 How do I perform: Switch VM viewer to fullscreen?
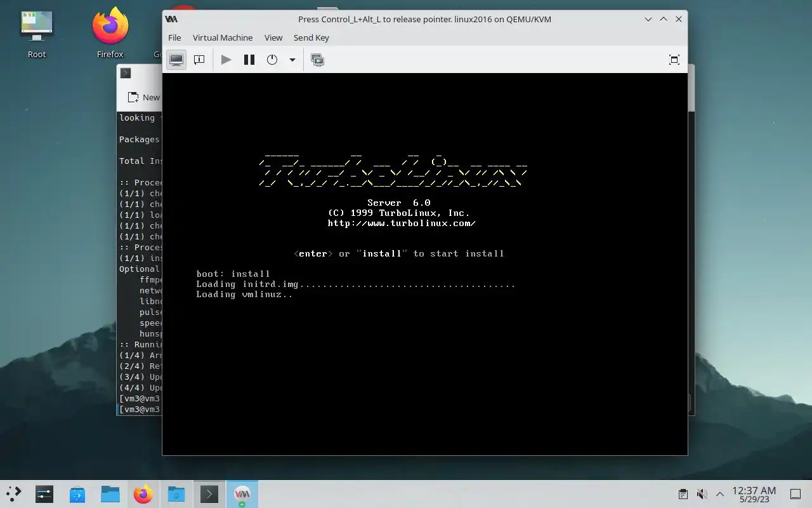coord(674,60)
